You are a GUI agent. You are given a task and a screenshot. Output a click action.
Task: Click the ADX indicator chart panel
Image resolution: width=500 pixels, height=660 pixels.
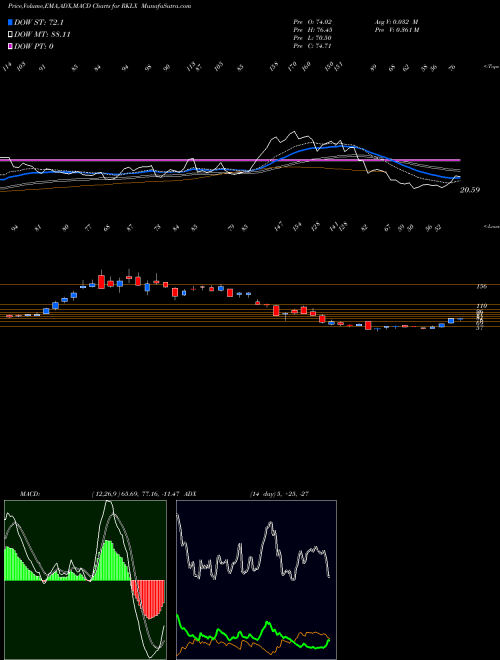pos(256,580)
